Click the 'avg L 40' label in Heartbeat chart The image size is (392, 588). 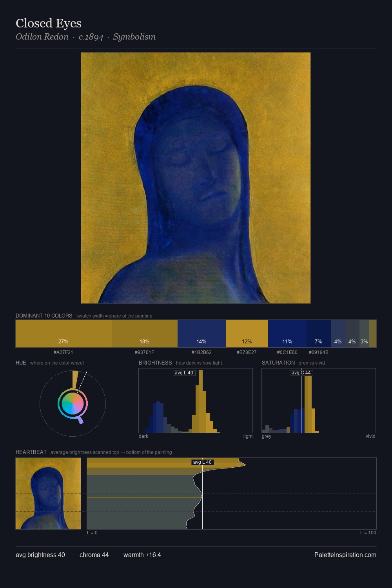point(203,462)
